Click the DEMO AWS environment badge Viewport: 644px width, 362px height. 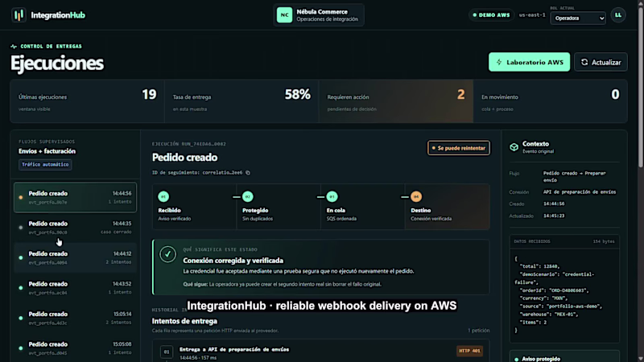click(x=491, y=15)
